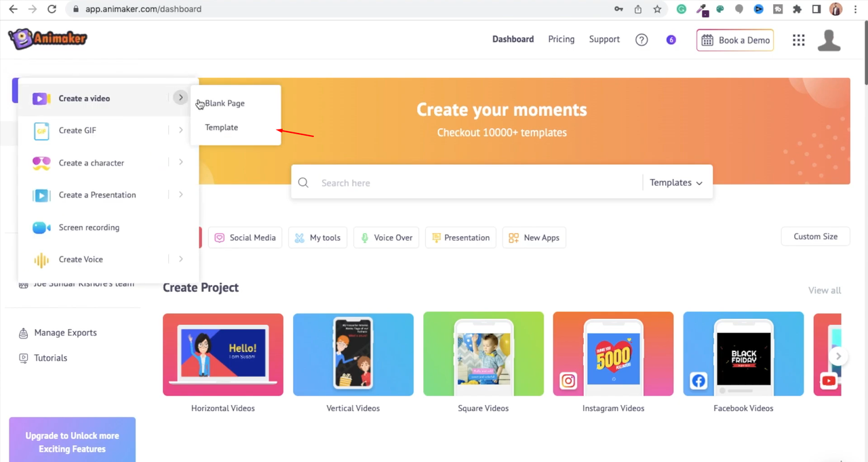Screen dimensions: 868x462
Task: Click the browser forward arrow
Action: click(33, 9)
